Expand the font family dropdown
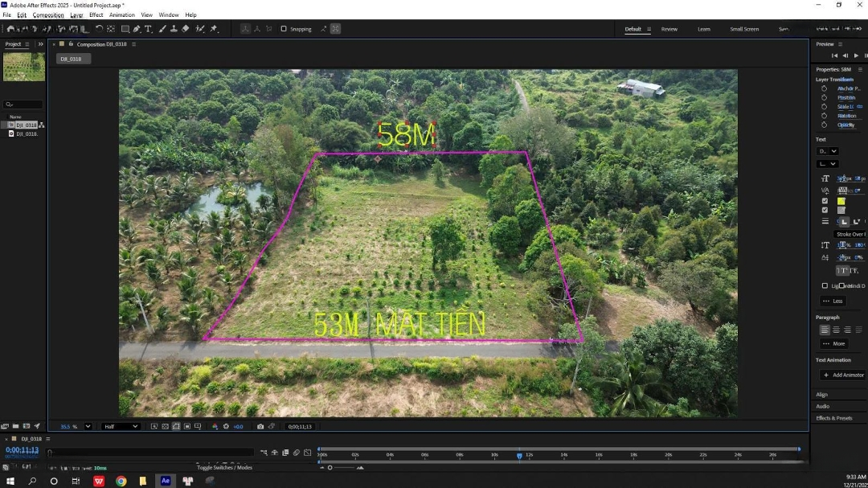Viewport: 868px width, 488px height. pyautogui.click(x=828, y=151)
